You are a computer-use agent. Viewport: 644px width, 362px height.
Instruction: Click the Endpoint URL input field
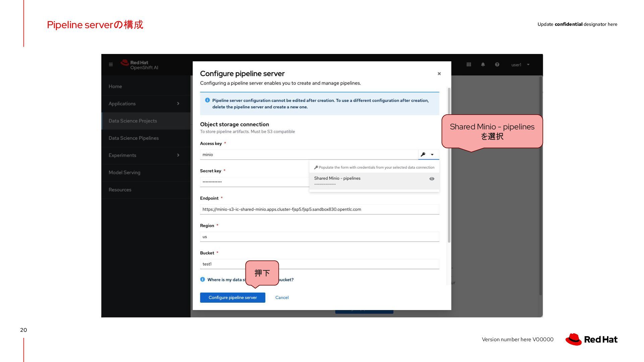coord(319,209)
